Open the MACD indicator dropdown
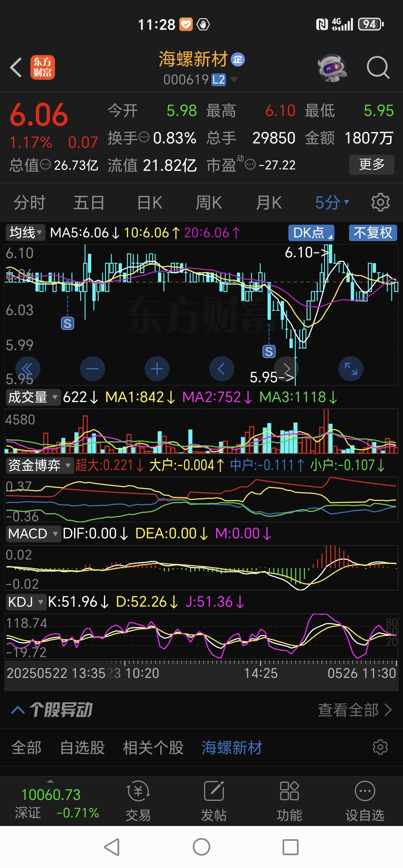The height and width of the screenshot is (868, 403). coord(33,534)
